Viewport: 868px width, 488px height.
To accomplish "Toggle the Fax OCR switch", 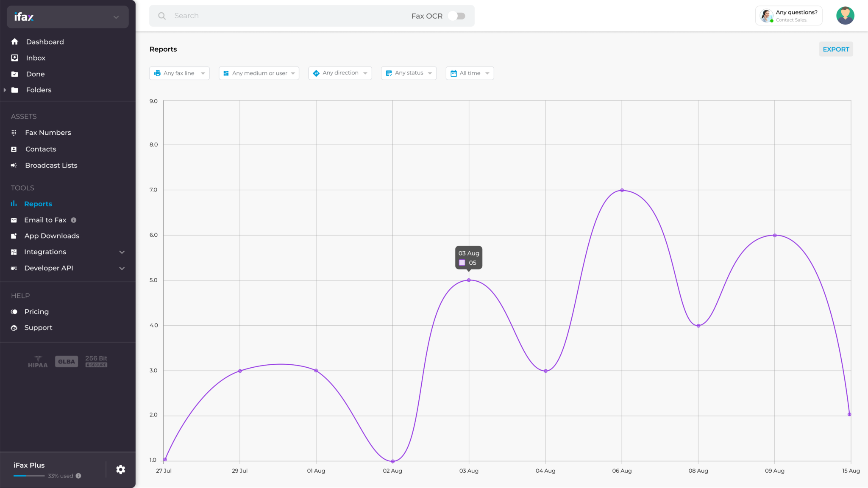I will pyautogui.click(x=457, y=16).
